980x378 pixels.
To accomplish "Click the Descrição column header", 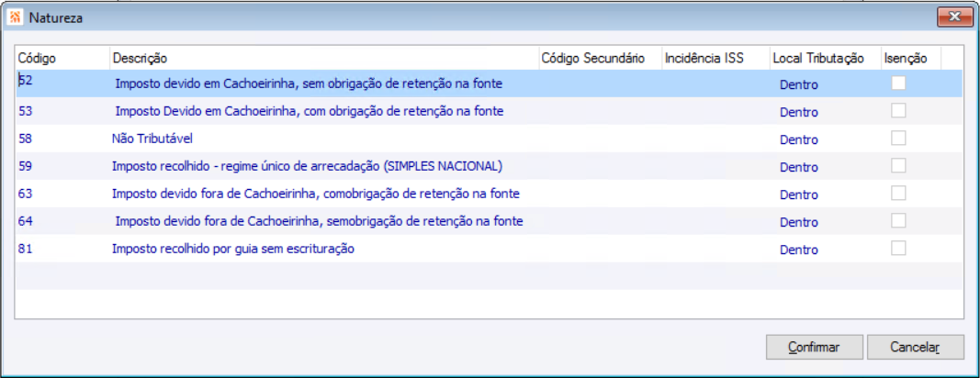I will click(x=321, y=59).
